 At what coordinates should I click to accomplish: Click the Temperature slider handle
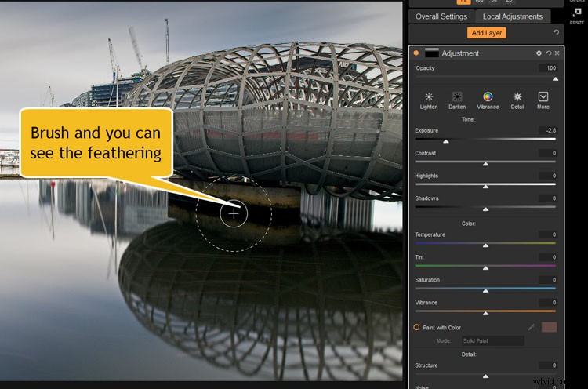tap(485, 245)
